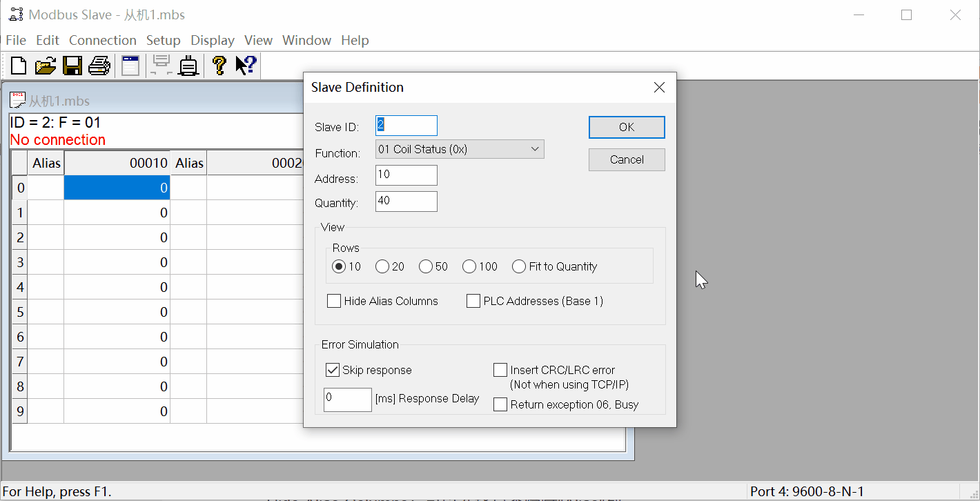
Task: Click row header 5 in the table
Action: tap(20, 312)
